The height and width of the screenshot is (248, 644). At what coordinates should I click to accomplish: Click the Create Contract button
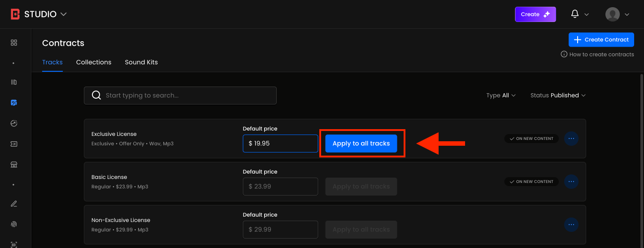click(x=601, y=39)
